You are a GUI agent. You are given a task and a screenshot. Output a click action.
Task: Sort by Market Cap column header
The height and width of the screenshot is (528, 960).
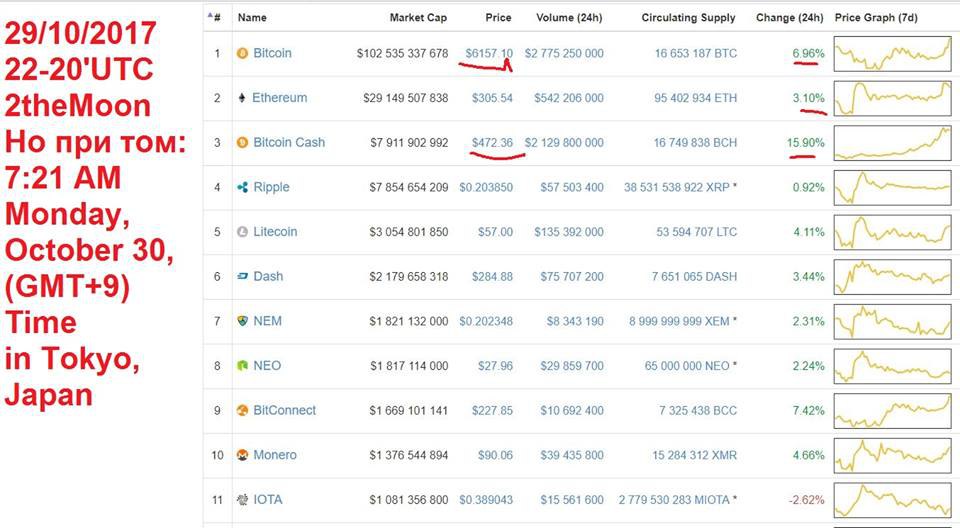(418, 18)
